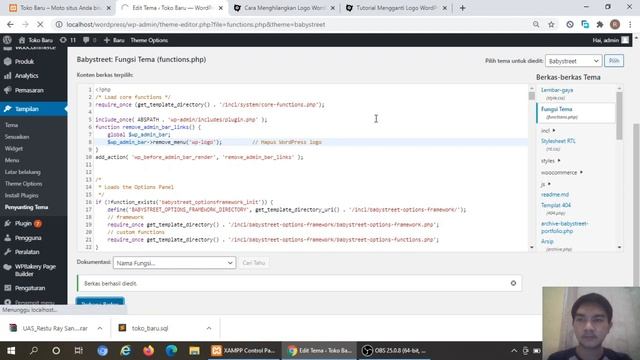Screen dimensions: 640x360
Task: Open Theme Options in the sidebar submenu
Action: pos(23,184)
